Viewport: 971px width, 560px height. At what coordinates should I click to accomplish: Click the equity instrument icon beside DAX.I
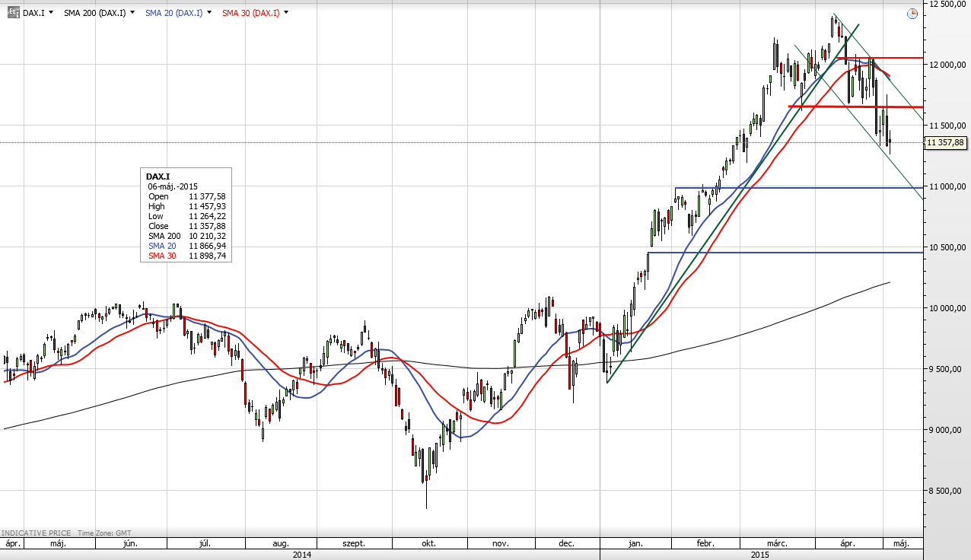point(13,13)
